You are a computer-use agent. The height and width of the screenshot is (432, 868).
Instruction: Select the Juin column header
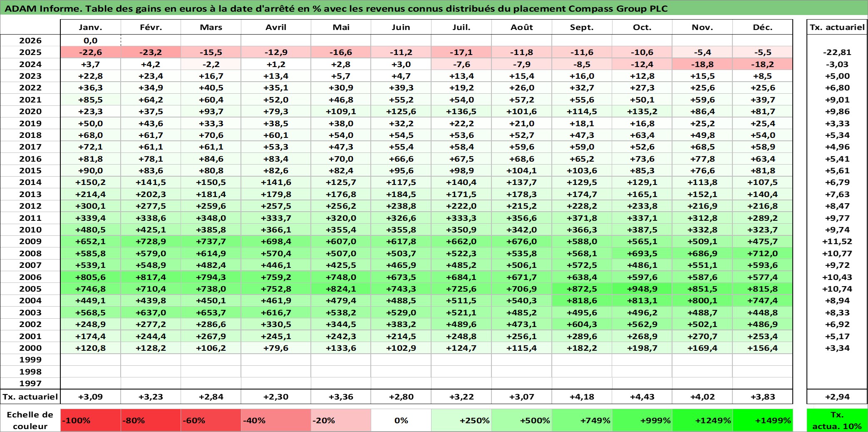coord(401,27)
